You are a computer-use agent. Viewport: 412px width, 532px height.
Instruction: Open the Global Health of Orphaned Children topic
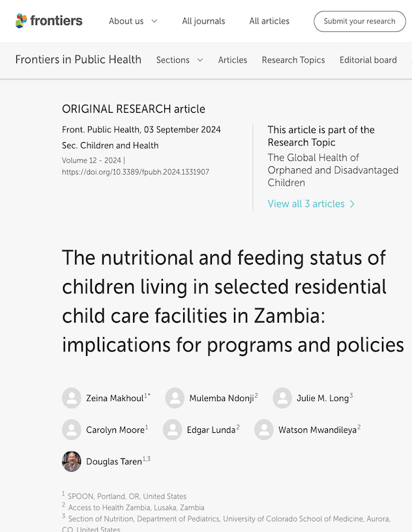point(333,170)
